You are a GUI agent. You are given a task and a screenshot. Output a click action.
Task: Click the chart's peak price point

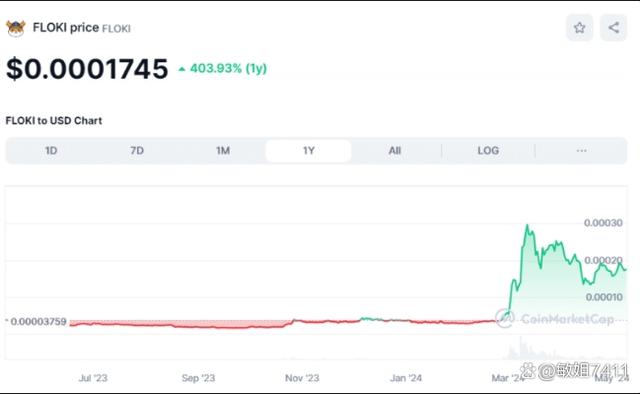[527, 225]
